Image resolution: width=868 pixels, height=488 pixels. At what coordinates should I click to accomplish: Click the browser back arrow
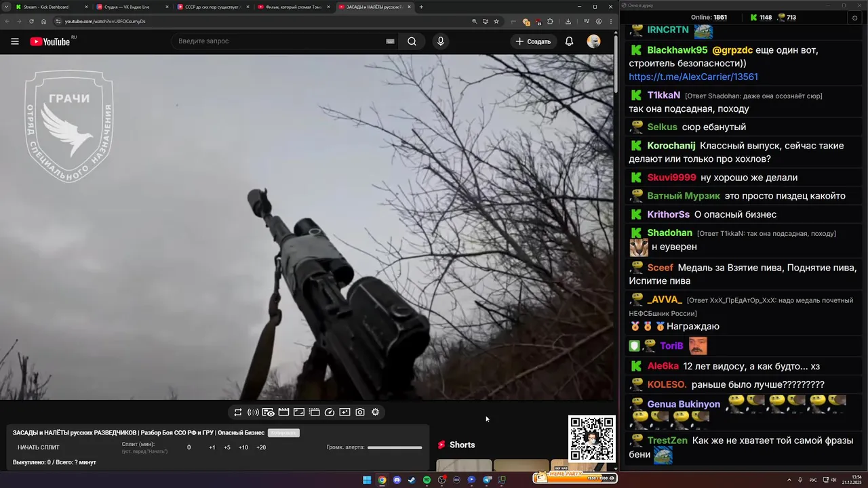[7, 21]
